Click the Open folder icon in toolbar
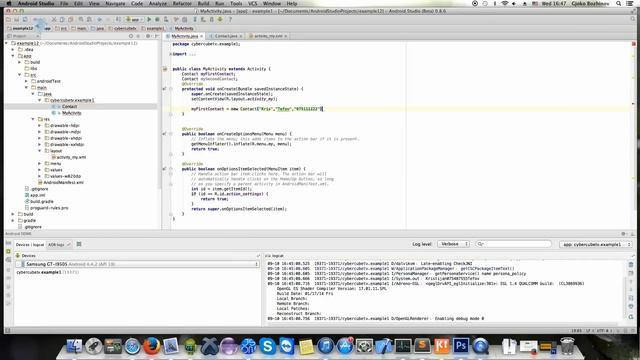640x360 pixels. click(9, 19)
